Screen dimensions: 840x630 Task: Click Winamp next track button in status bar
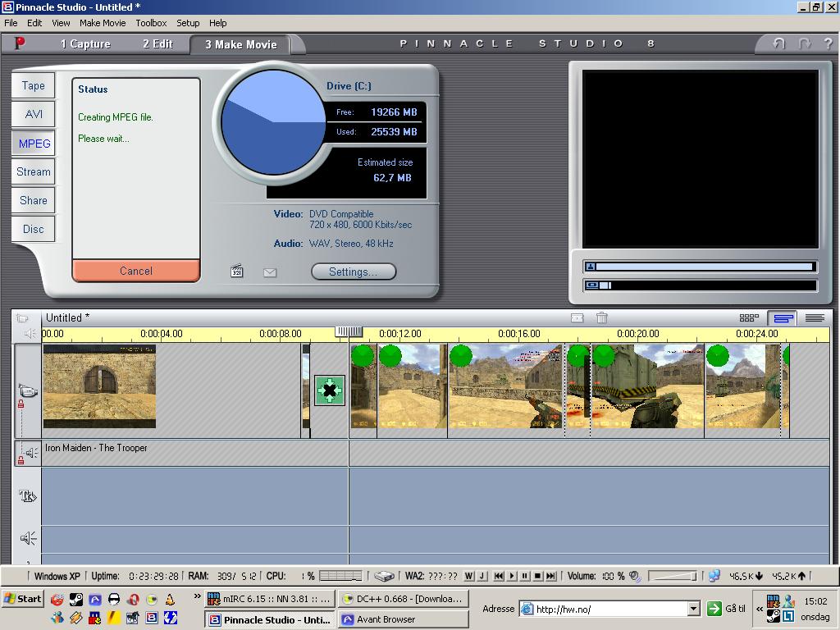tap(550, 576)
